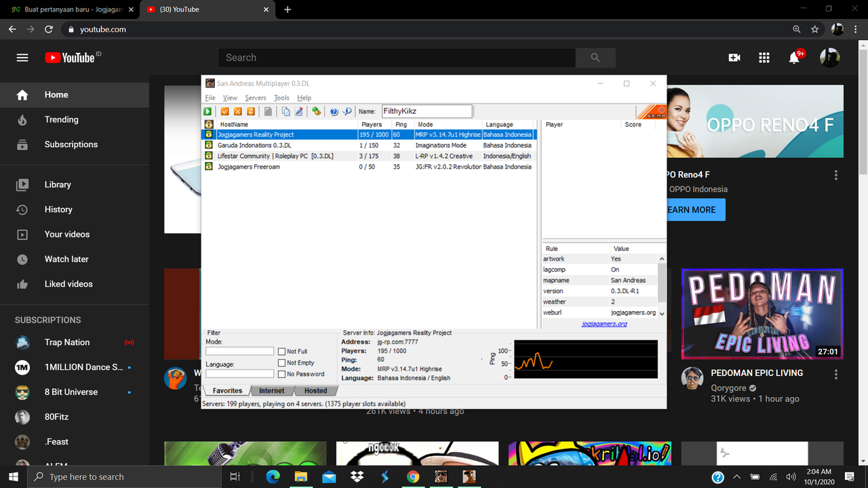This screenshot has height=488, width=868.
Task: Click the Wi-Fi icon in system tray
Action: pyautogui.click(x=773, y=477)
